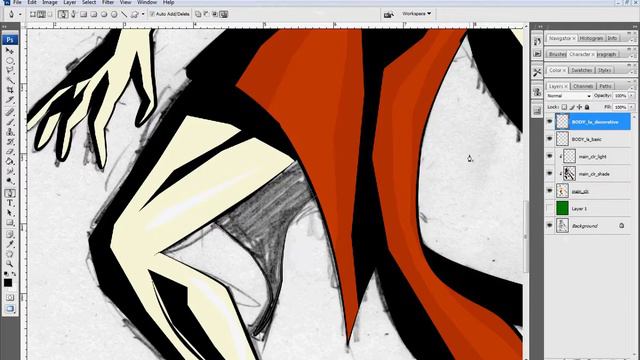Select the Polygonal Lasso tool
The width and height of the screenshot is (640, 360).
pyautogui.click(x=10, y=71)
